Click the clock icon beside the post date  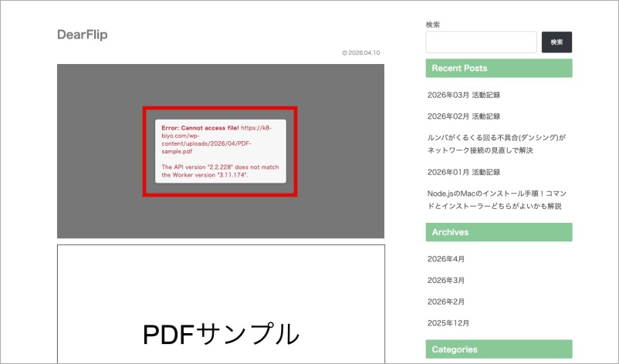point(344,53)
